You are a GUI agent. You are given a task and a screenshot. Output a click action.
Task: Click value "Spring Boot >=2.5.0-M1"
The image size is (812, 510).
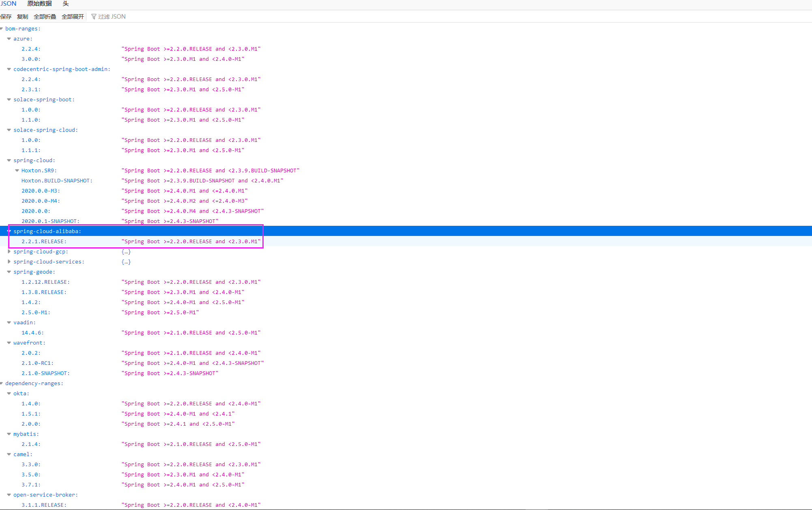coord(160,313)
